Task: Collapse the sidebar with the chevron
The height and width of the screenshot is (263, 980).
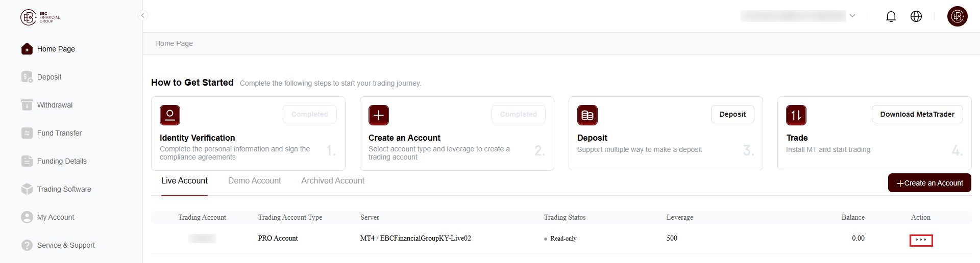Action: 143,15
